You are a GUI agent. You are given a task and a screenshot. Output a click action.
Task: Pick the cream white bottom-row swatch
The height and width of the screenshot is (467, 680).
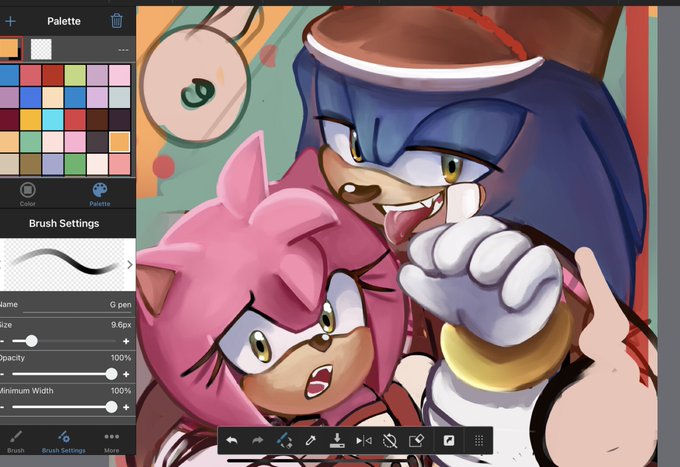click(97, 165)
